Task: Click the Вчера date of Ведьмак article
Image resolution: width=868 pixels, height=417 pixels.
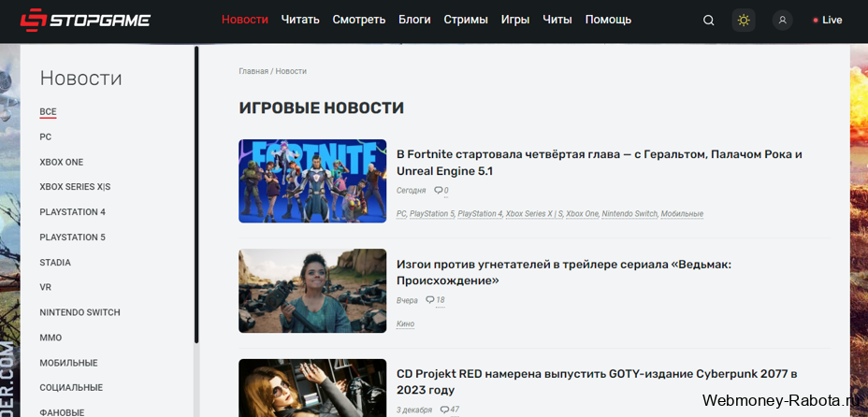Action: 407,300
